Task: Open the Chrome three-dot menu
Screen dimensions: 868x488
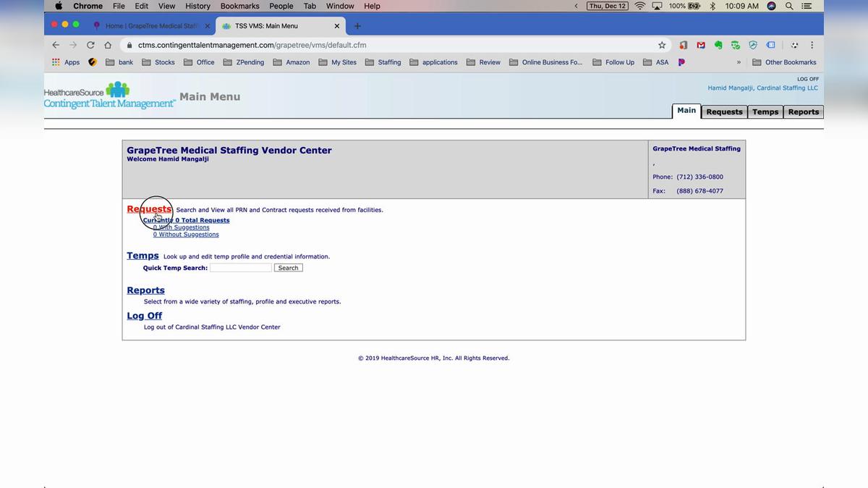Action: tap(812, 45)
